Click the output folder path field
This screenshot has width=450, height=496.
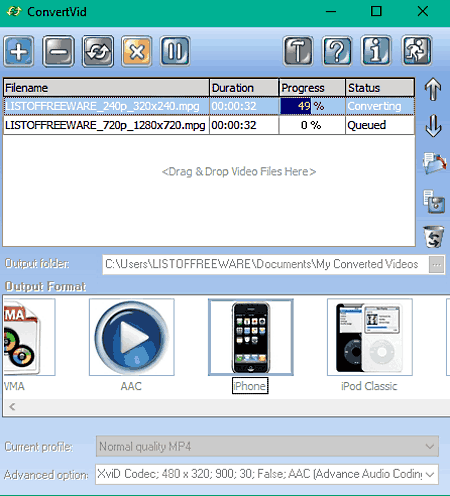(x=266, y=265)
